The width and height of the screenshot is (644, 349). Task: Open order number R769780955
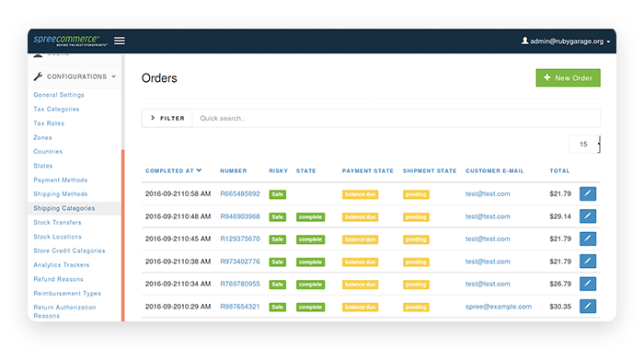(240, 284)
